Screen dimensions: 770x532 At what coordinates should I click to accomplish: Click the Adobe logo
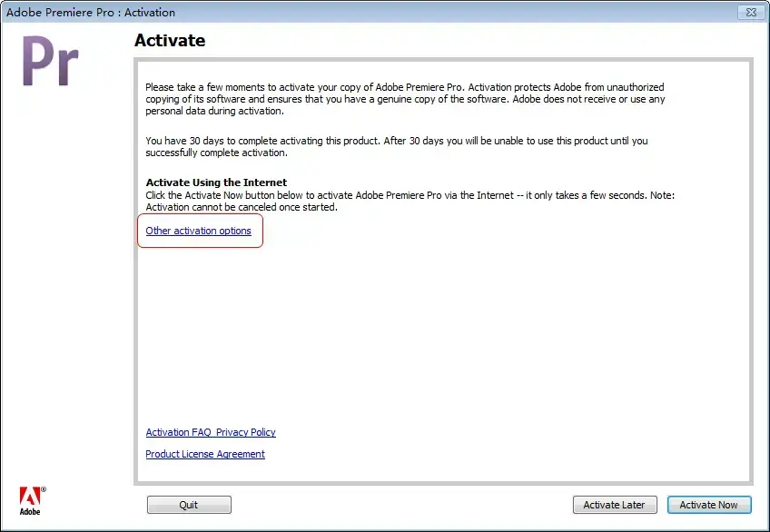(33, 501)
